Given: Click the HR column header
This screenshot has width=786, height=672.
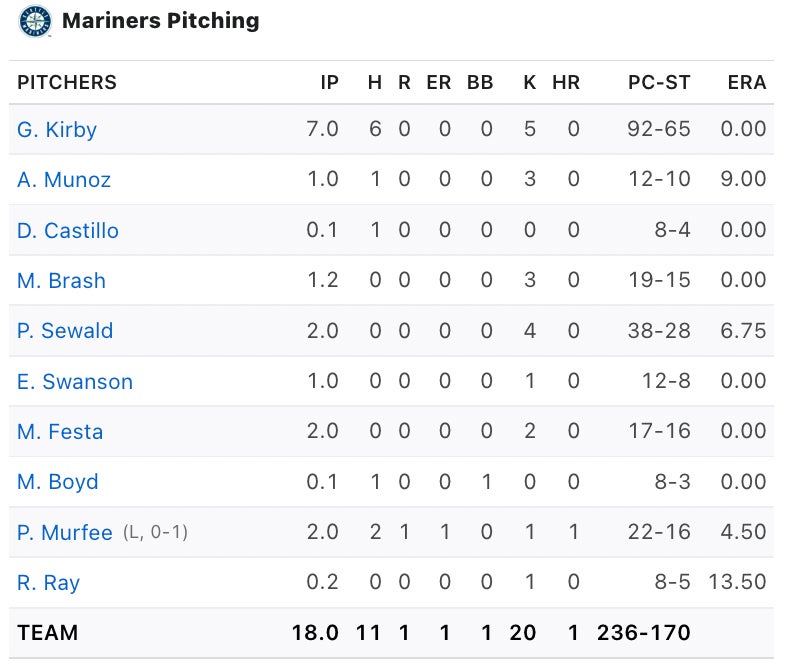Looking at the screenshot, I should click(x=566, y=83).
